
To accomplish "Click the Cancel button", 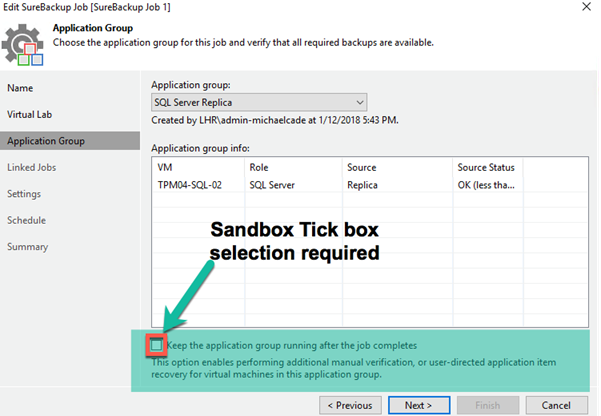I will pos(557,405).
